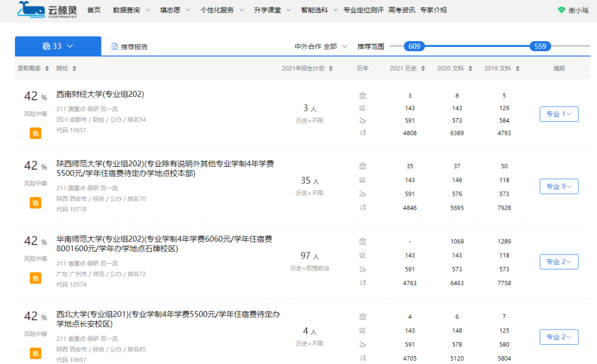Expand 专业 9 dropdown for 陕西师范大学

(559, 187)
